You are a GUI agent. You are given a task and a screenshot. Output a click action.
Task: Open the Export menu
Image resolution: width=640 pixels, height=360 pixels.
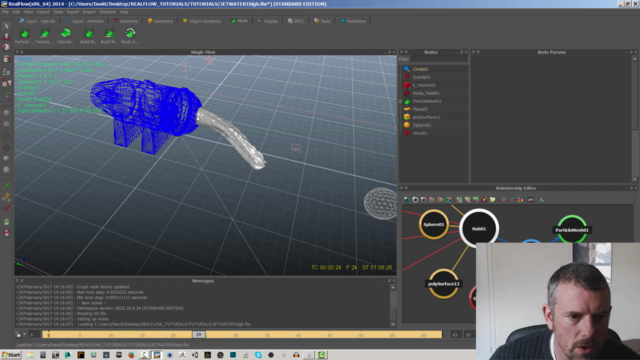tap(73, 12)
